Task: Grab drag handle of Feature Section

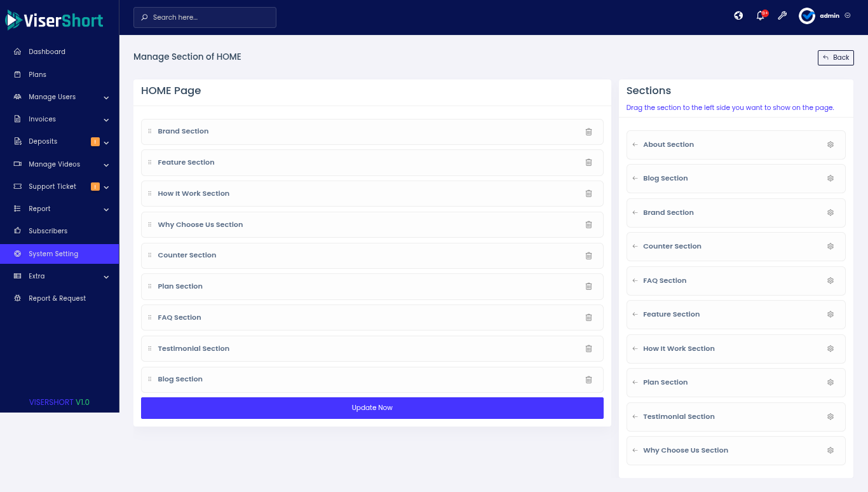Action: click(150, 163)
